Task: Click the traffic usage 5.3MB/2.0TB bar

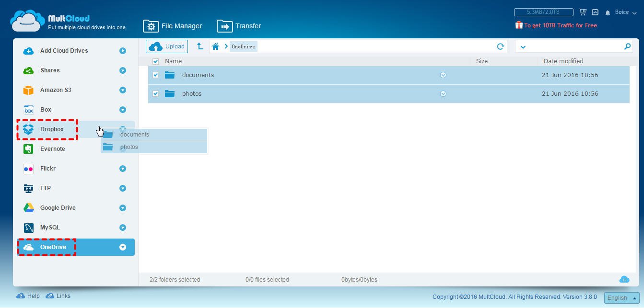Action: point(543,12)
